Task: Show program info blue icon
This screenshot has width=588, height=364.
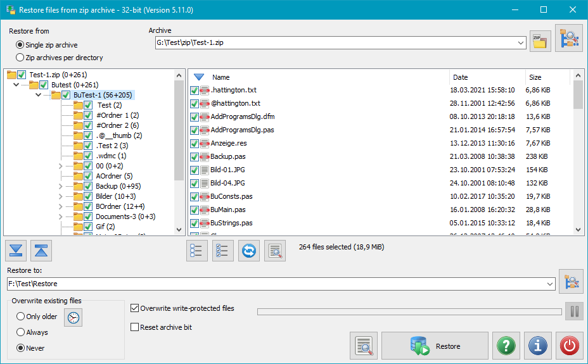Action: tap(538, 345)
